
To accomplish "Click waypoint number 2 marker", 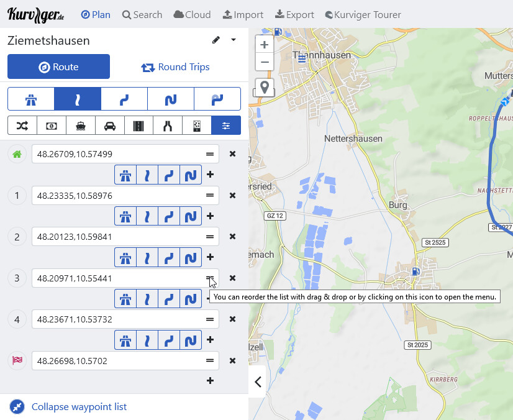I will [17, 237].
